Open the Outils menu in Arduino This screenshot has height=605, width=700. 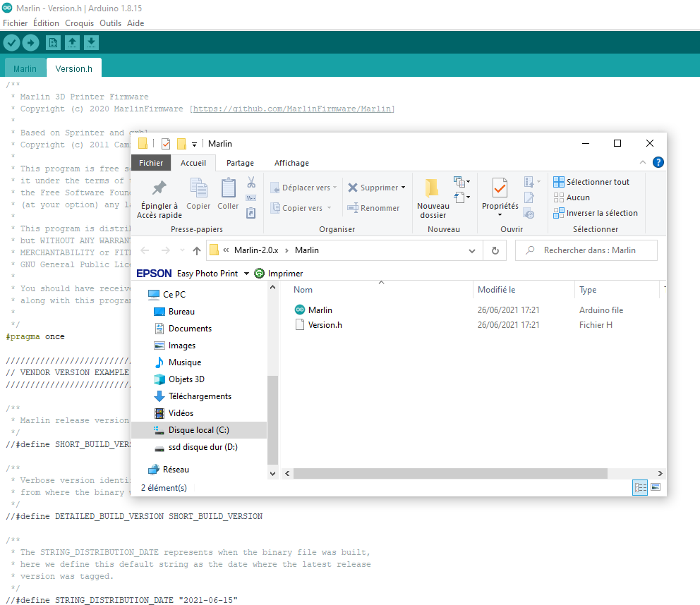(110, 23)
